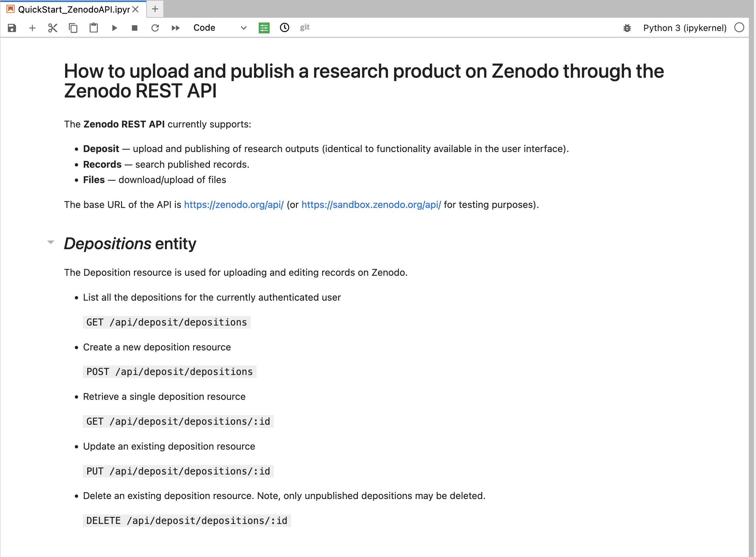Paste cell from clipboard
This screenshot has height=557, width=756.
94,28
